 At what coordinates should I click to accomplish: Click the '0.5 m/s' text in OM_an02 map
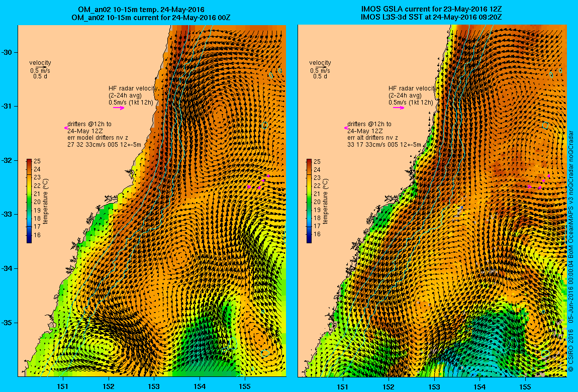click(x=40, y=71)
